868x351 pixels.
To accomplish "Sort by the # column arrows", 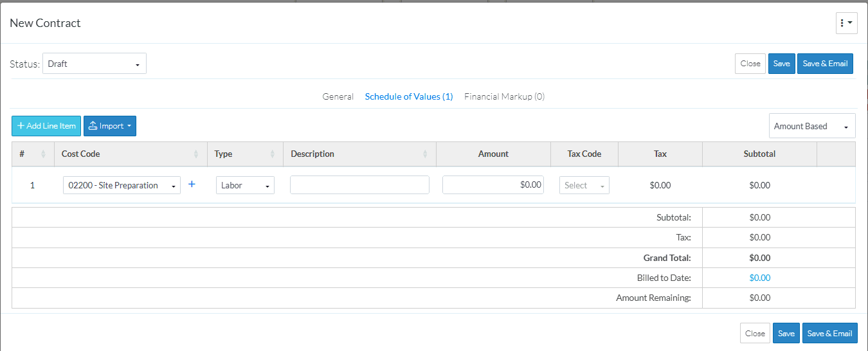I will pyautogui.click(x=44, y=154).
